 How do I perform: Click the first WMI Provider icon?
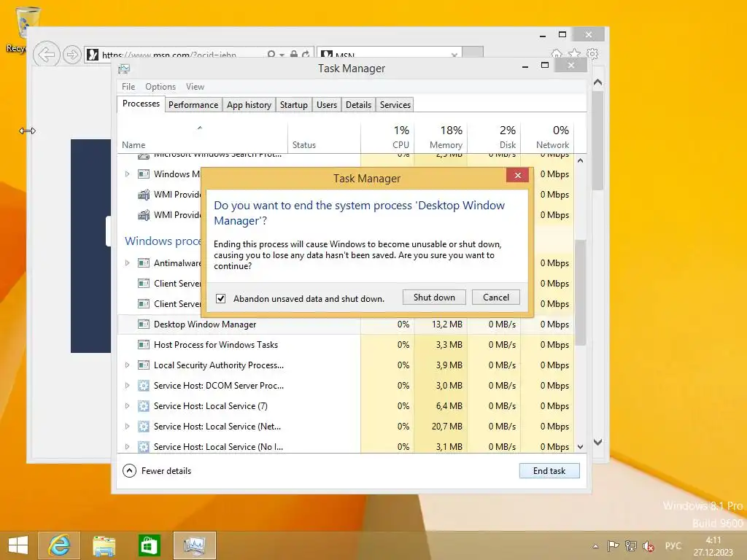click(144, 194)
